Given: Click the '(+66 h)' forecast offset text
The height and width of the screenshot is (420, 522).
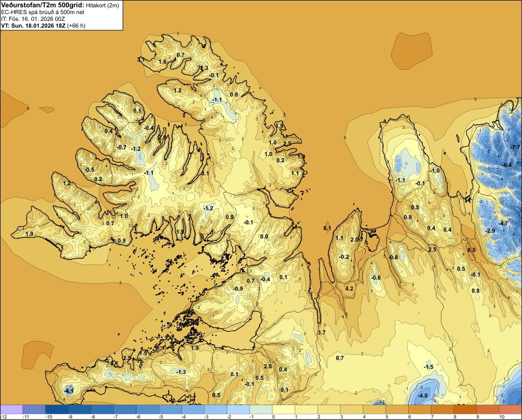Looking at the screenshot, I should coord(76,26).
